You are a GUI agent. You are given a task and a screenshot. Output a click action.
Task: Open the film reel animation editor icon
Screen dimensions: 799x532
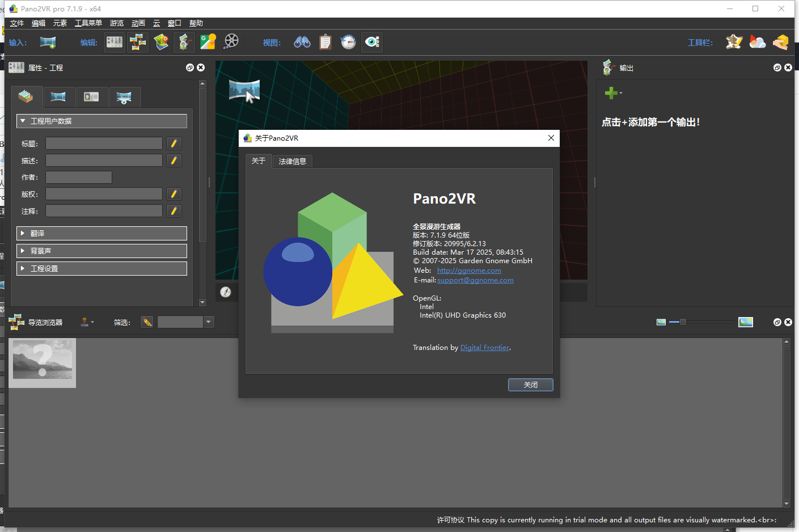point(231,41)
